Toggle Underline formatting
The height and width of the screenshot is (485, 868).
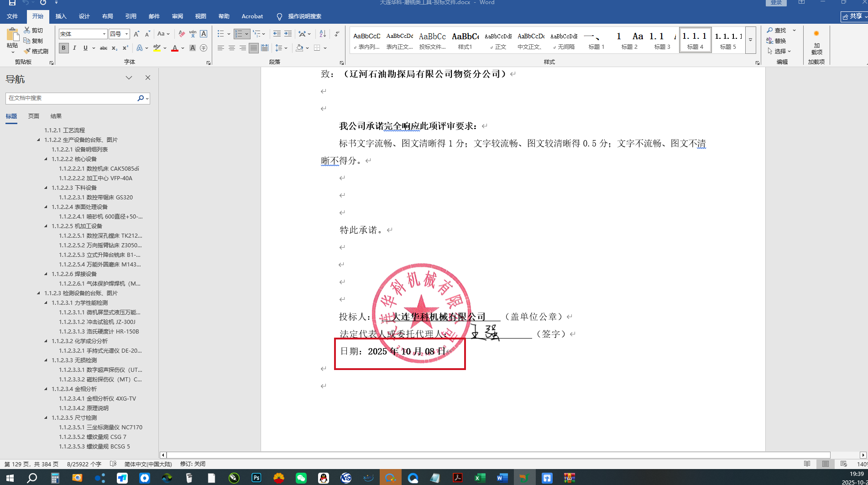85,48
